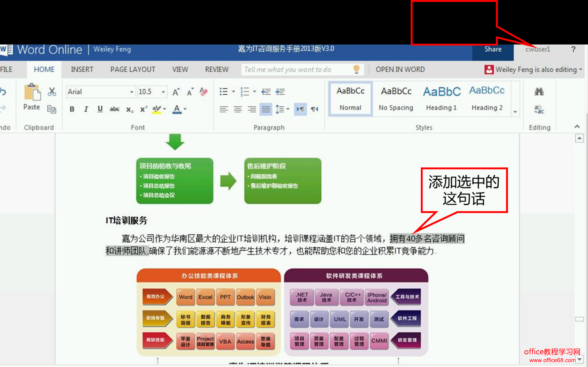
Task: Collapse the ribbon with the chevron
Action: point(577,127)
